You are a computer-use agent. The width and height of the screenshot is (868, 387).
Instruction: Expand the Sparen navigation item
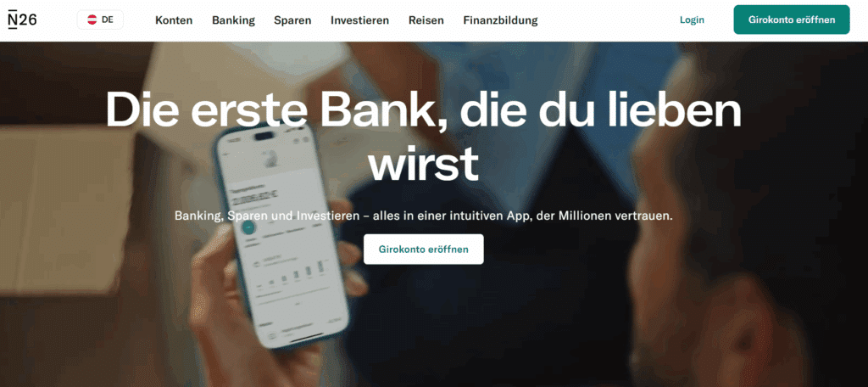292,20
